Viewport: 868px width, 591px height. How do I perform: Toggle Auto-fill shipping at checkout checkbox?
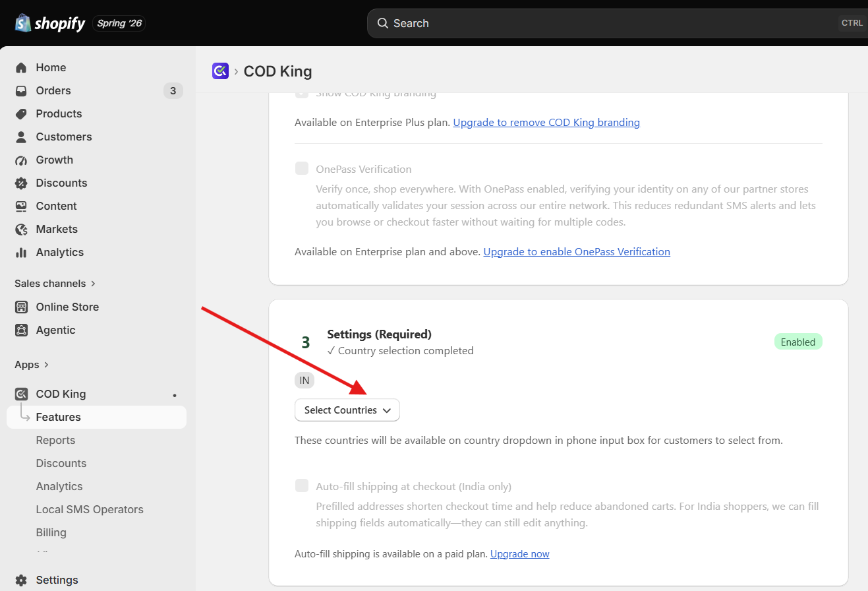[x=302, y=485]
